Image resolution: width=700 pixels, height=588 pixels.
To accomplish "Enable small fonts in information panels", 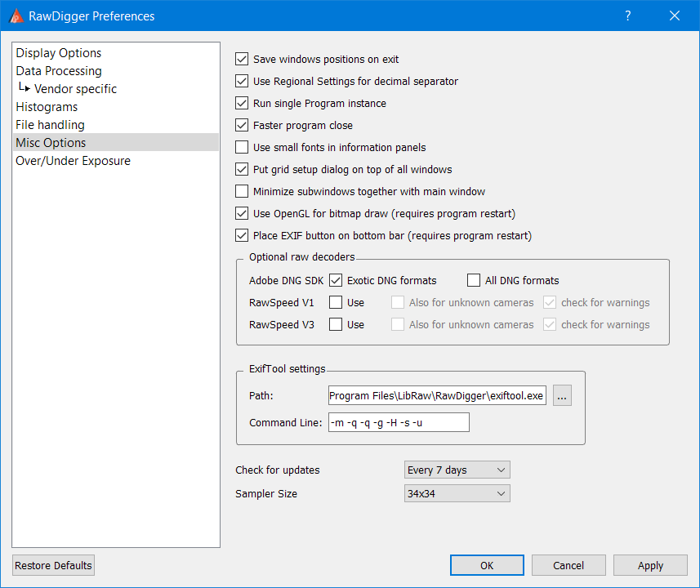I will coord(242,147).
